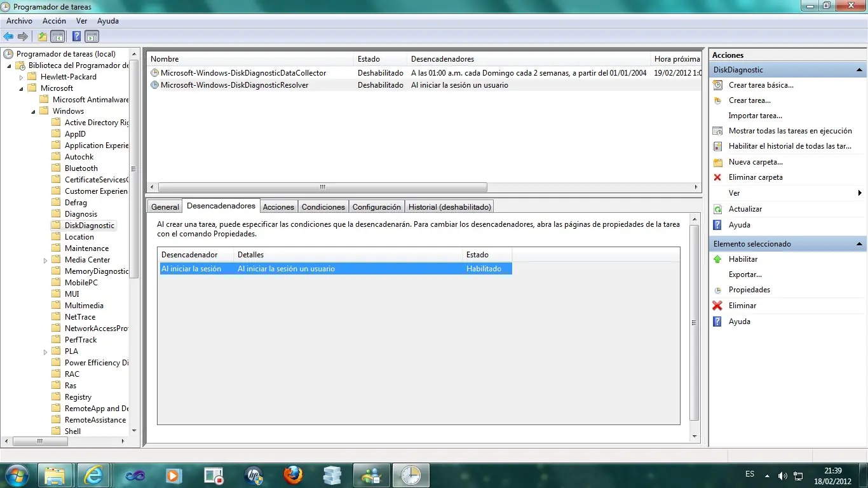Image resolution: width=868 pixels, height=488 pixels.
Task: Expand the Hewlett-Packard tree node
Action: (21, 77)
